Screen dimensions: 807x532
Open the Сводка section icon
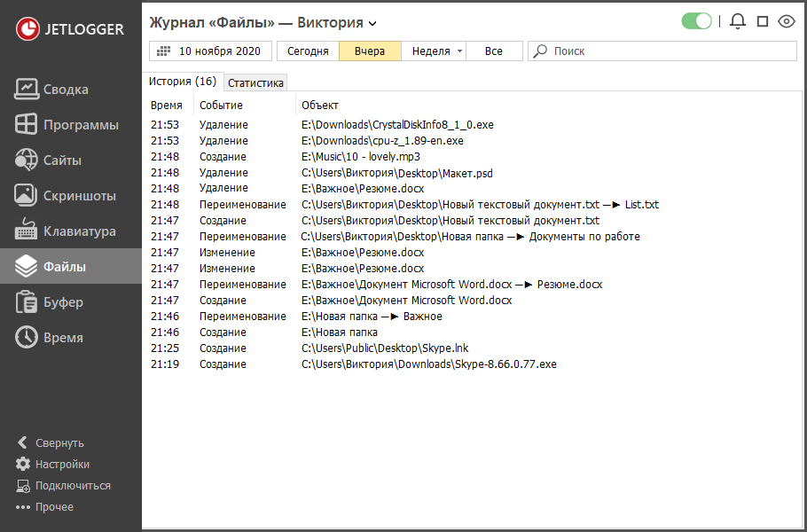[27, 89]
